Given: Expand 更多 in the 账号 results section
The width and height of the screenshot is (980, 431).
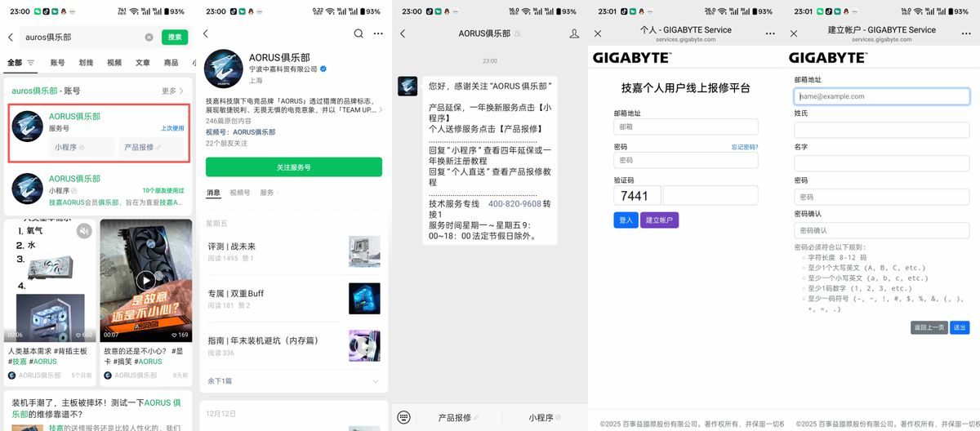Looking at the screenshot, I should [172, 91].
